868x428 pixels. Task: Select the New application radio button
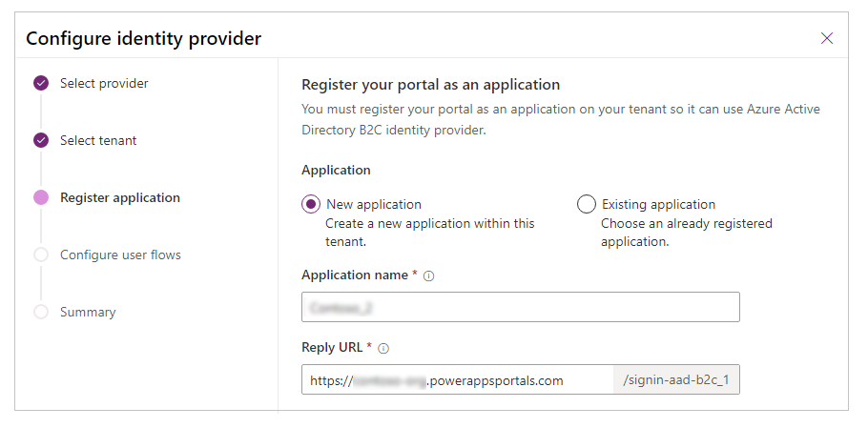(x=311, y=204)
